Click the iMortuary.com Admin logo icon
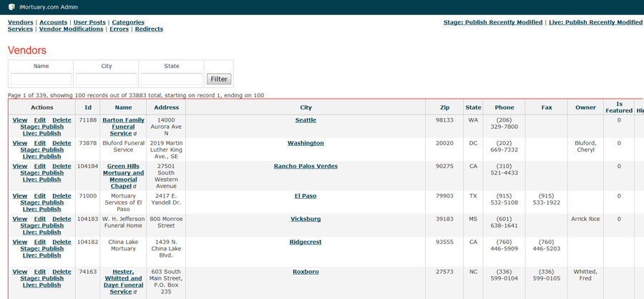644x299 pixels. pyautogui.click(x=11, y=7)
